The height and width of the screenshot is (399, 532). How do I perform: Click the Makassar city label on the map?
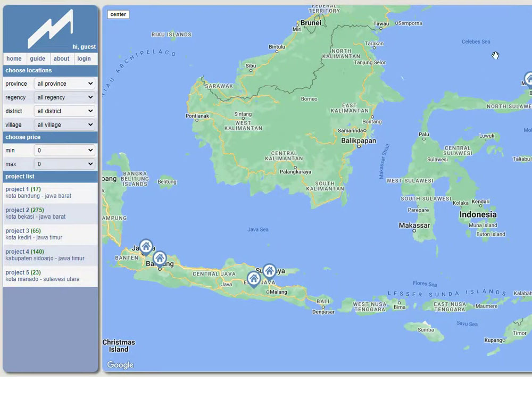tap(414, 225)
